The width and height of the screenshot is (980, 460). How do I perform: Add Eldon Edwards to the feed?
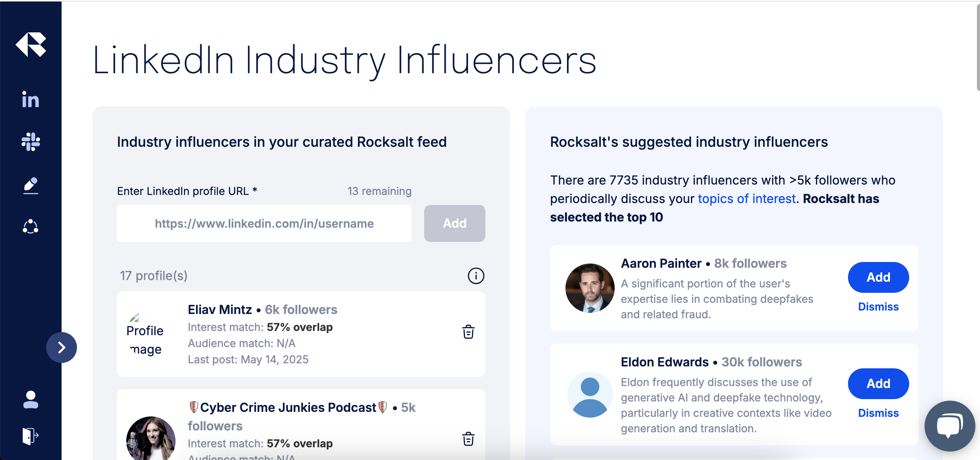[x=878, y=384]
